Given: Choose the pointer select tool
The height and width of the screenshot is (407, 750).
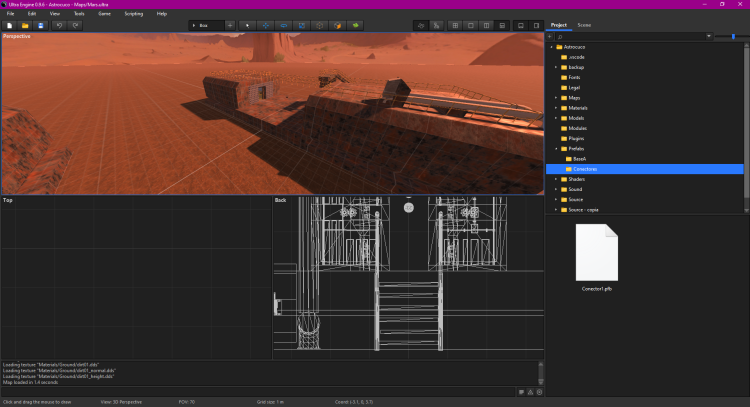Looking at the screenshot, I should (247, 24).
